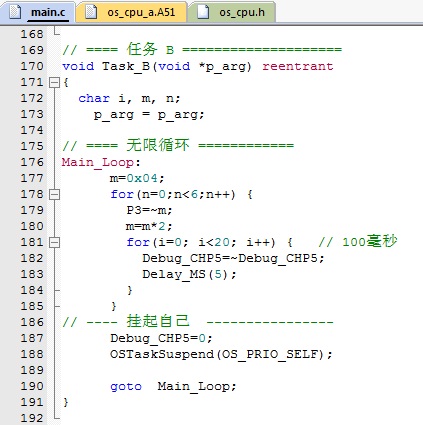Click 'Debug_CHP5=~Debug_CHP5;' on line 182
The height and width of the screenshot is (425, 423).
coord(233,259)
